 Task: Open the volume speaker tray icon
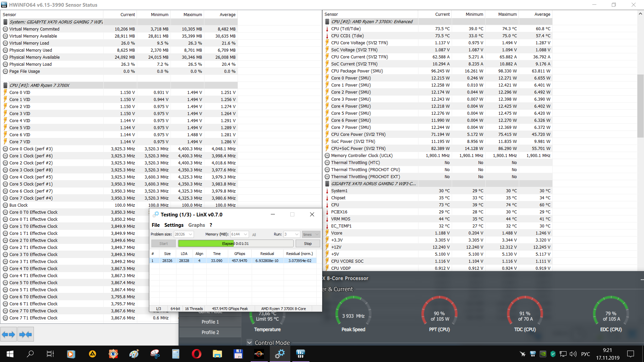pos(573,354)
